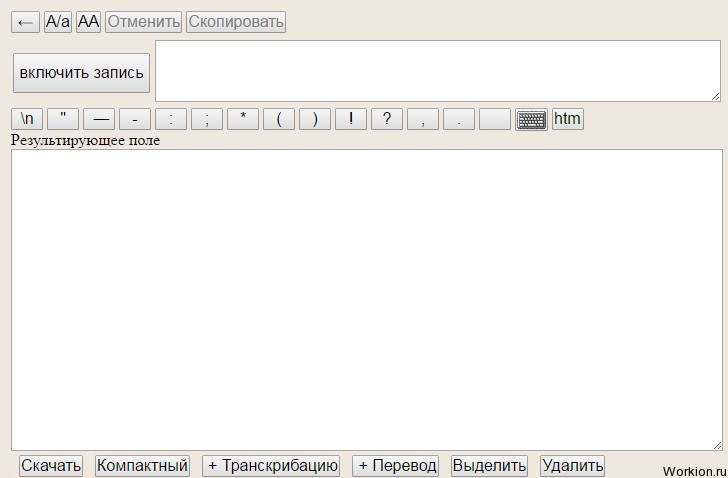
Task: Click the back arrow button
Action: [x=25, y=22]
